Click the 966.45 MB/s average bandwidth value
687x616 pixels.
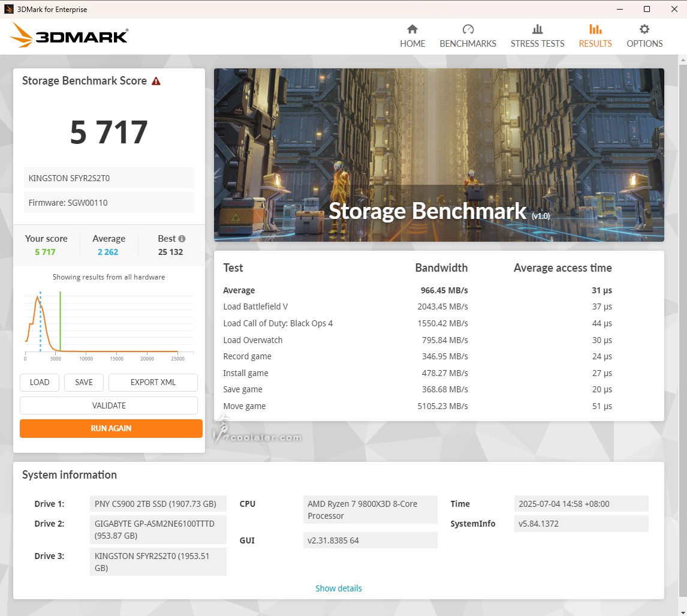(x=444, y=290)
